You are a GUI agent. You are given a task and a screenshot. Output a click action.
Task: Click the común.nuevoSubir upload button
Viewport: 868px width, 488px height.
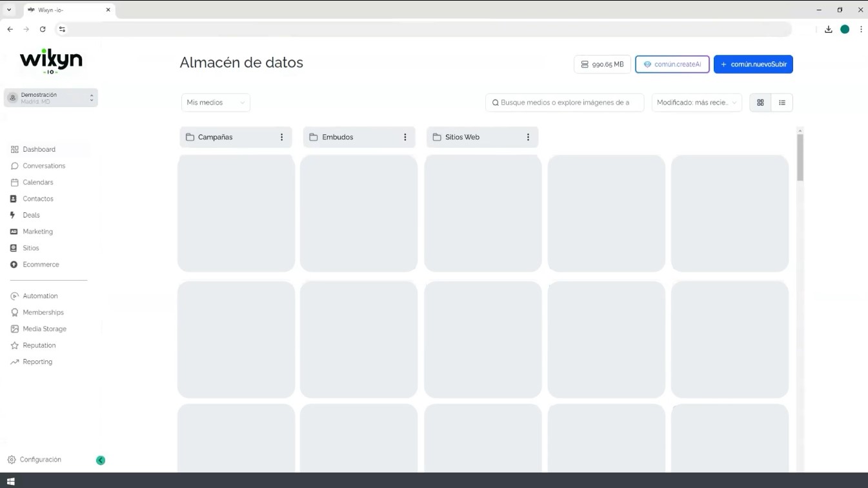[753, 65]
